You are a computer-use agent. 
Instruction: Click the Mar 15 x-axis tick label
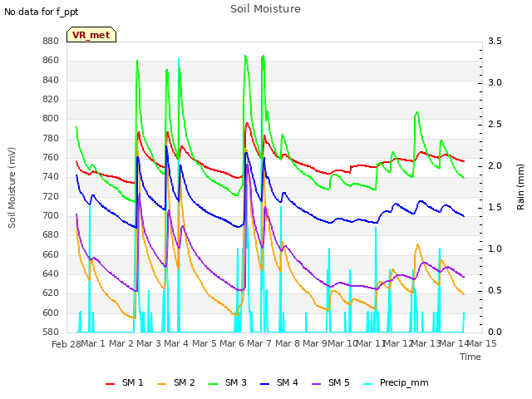point(482,343)
